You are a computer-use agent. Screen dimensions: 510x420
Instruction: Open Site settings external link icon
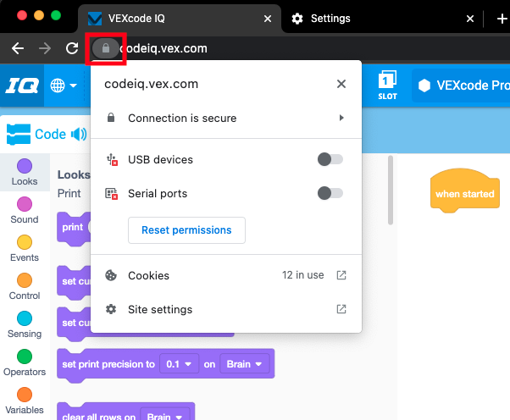tap(341, 309)
